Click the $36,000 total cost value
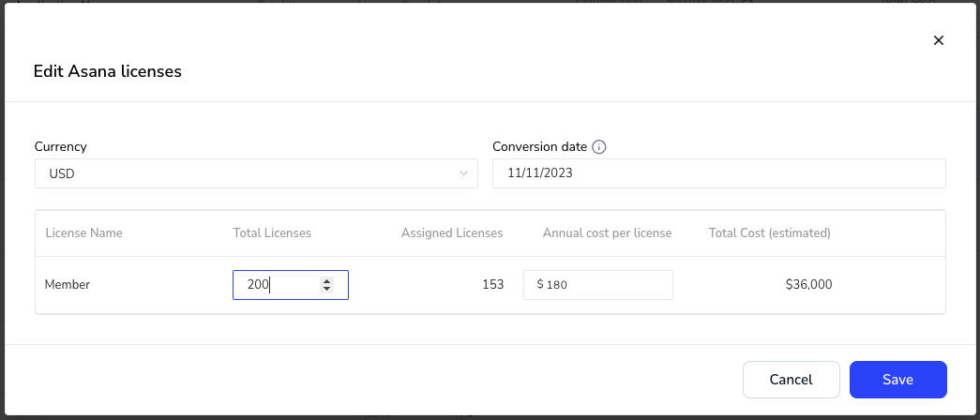This screenshot has width=980, height=420. (808, 285)
